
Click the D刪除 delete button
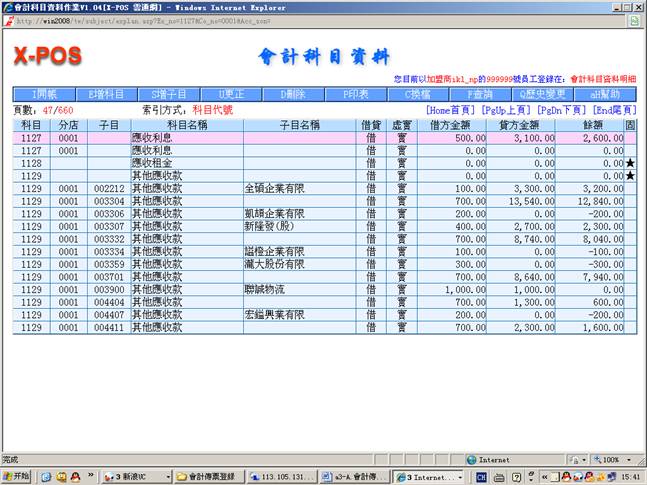coord(290,94)
